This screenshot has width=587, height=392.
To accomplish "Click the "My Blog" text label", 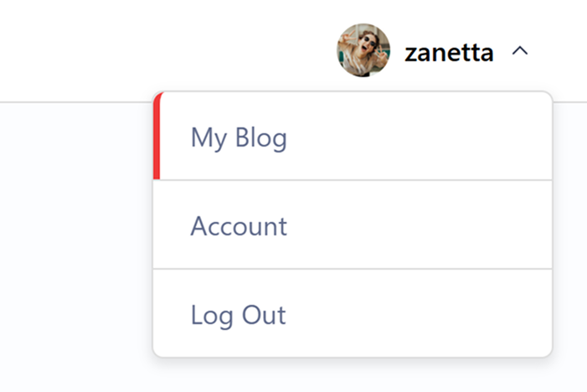I will 239,137.
